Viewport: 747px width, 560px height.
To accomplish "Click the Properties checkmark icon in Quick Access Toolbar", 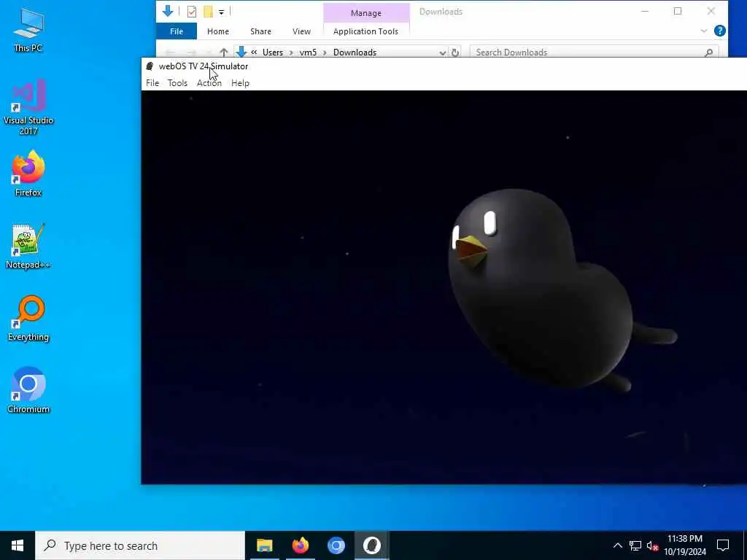I will click(x=192, y=12).
